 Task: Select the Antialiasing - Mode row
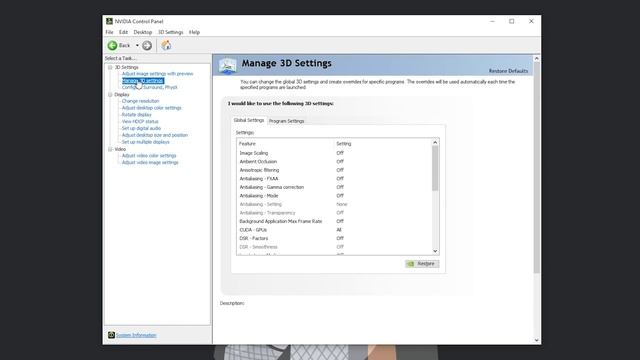(333, 196)
